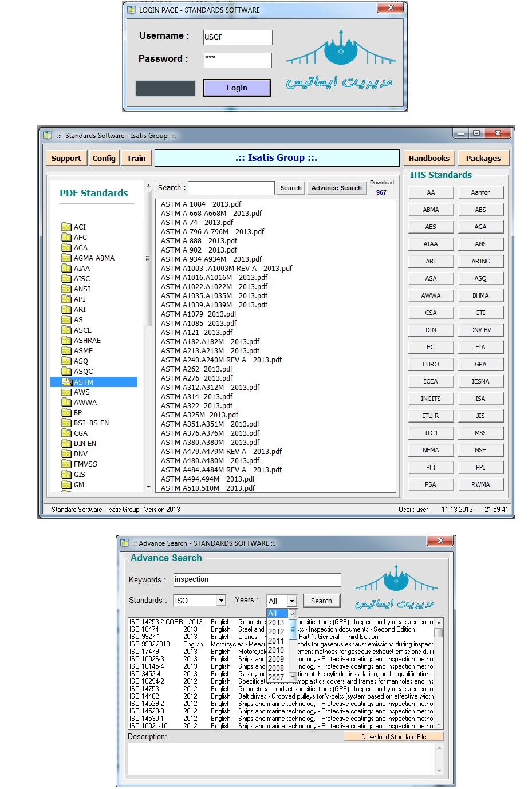
Task: Click the AA IHS standard button
Action: tap(431, 192)
